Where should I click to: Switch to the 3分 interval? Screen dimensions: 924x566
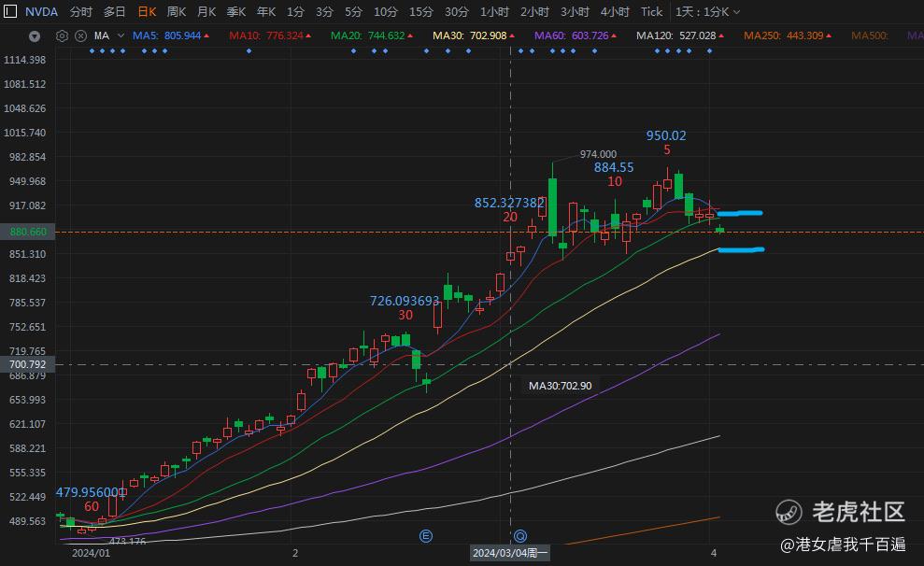coord(324,12)
